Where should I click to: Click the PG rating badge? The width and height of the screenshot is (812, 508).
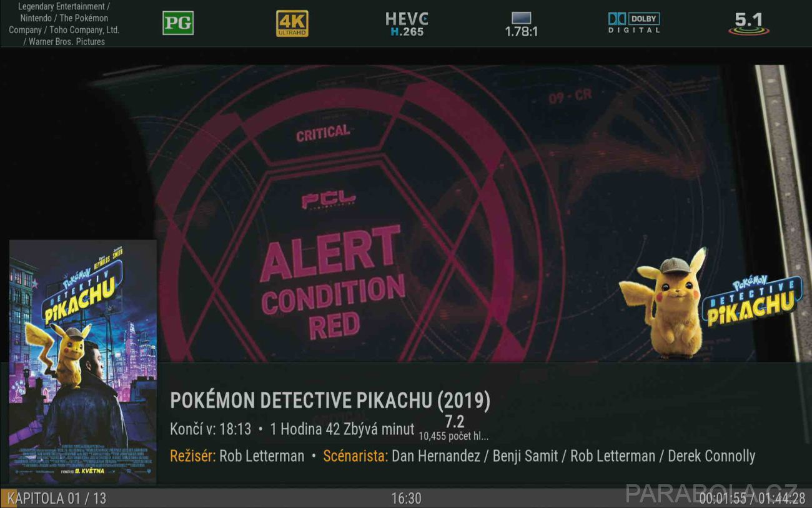coord(178,23)
